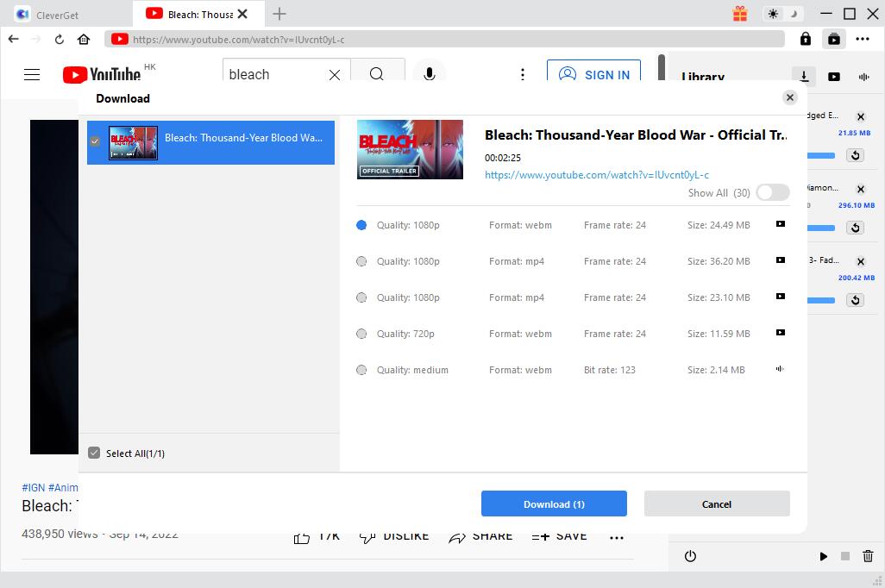Open the three-dot more options menu
885x588 pixels.
tap(863, 39)
